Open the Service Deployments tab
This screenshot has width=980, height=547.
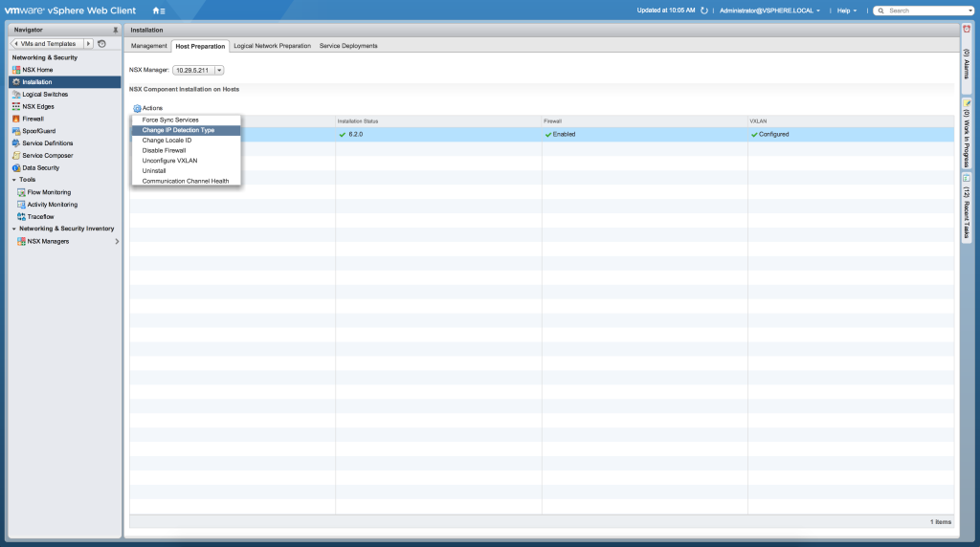pos(348,46)
